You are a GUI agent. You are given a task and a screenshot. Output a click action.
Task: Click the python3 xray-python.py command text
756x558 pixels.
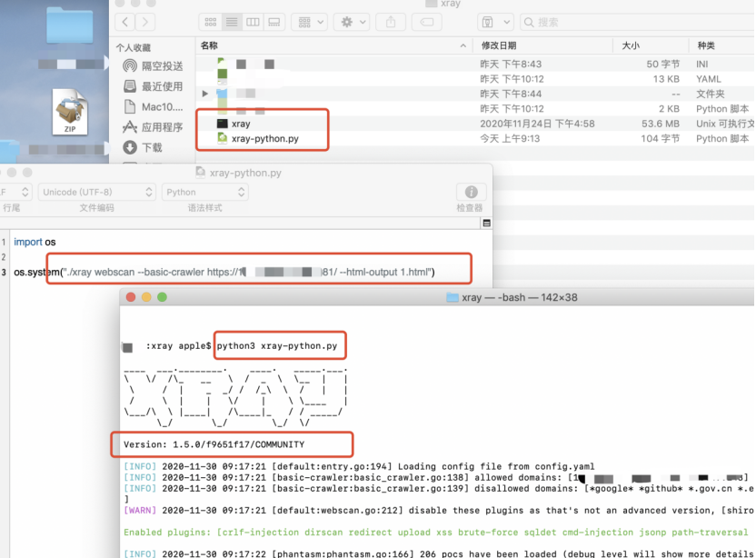tap(277, 345)
